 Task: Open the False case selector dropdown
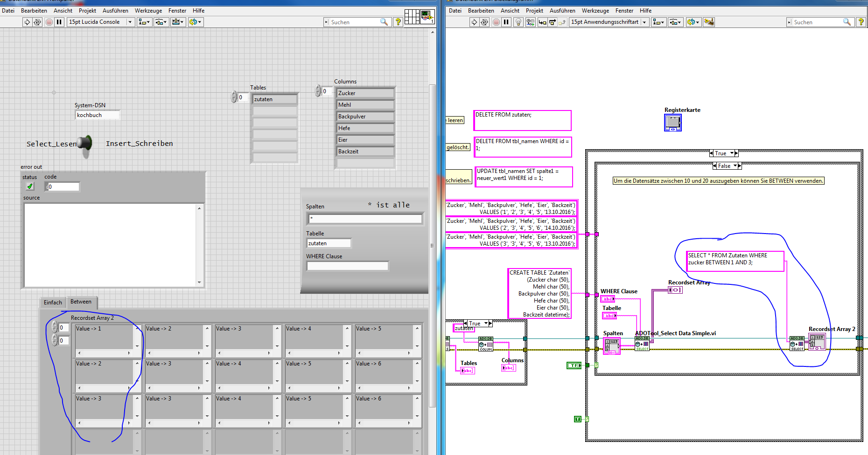pyautogui.click(x=735, y=165)
